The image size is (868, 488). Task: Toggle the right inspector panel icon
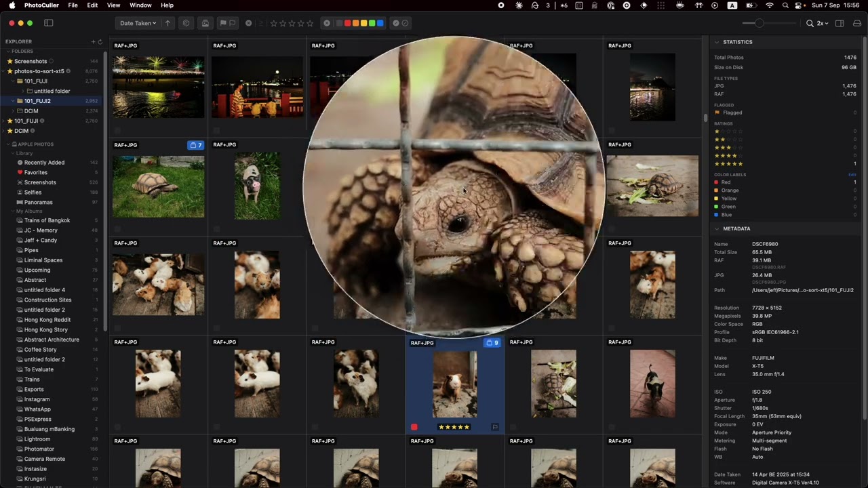pos(840,23)
